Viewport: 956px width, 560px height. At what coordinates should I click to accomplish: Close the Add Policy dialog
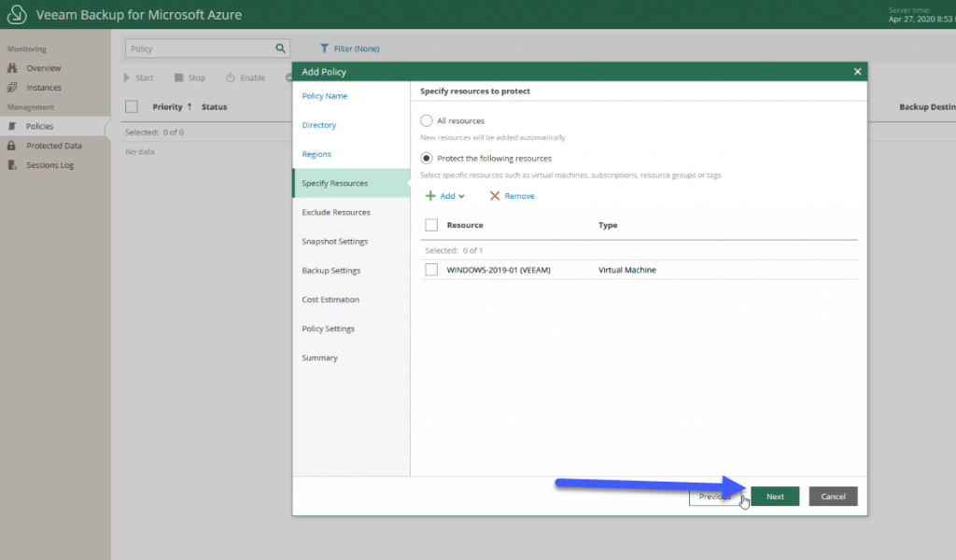[x=857, y=71]
